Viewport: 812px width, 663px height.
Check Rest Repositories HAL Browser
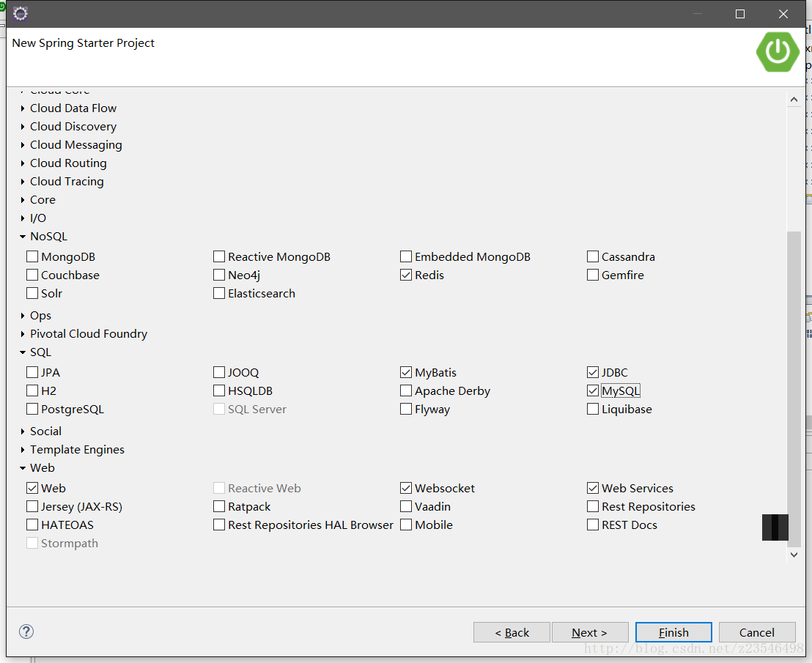(220, 525)
